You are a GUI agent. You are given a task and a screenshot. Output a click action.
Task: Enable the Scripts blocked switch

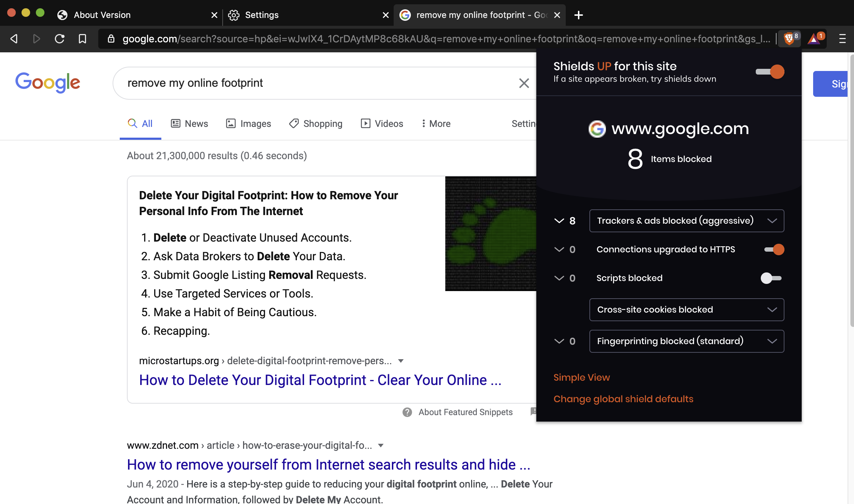point(771,278)
